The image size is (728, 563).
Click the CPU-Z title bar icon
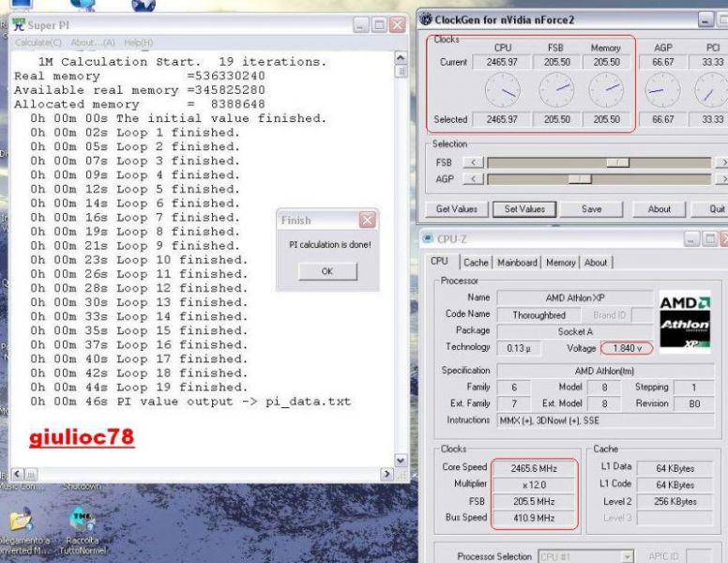(x=428, y=238)
